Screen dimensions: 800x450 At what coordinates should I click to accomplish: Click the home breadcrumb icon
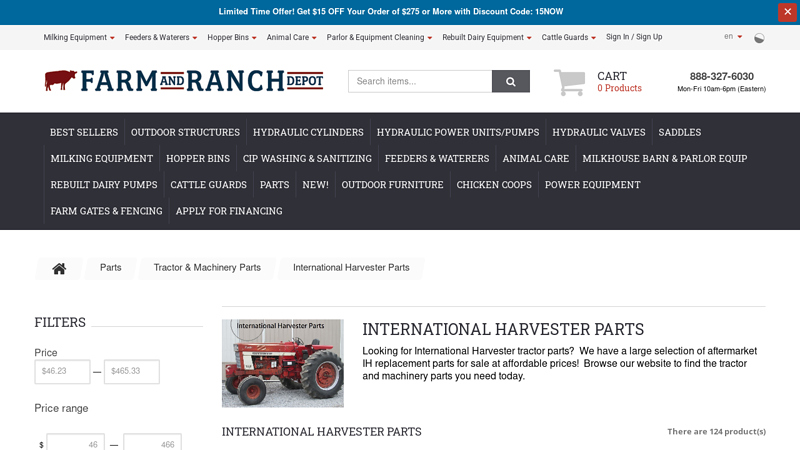59,268
